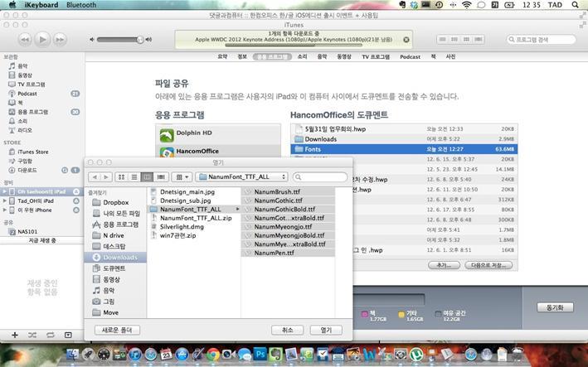Viewport: 588px width, 367px height.
Task: Switch dialog to list view
Action: coord(134,176)
